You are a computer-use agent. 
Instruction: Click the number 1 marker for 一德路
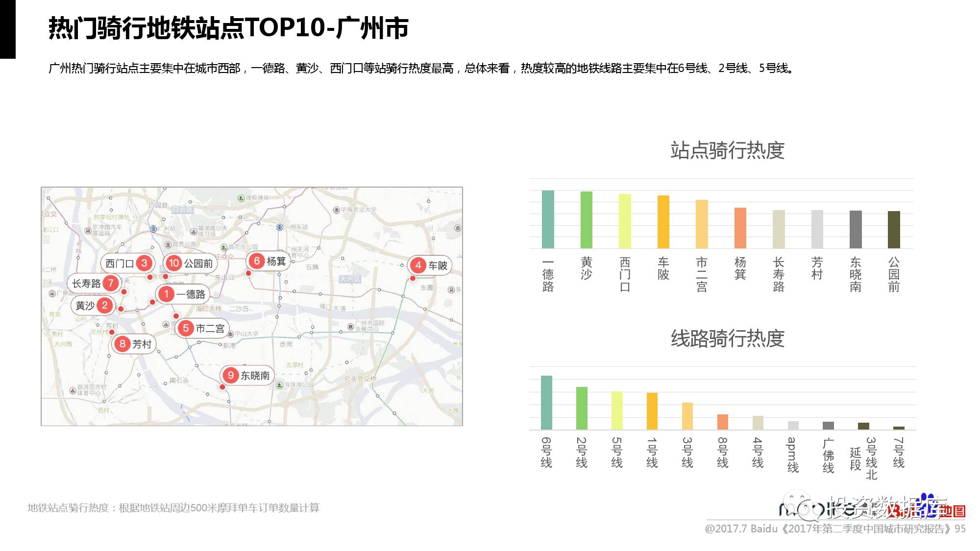click(167, 294)
